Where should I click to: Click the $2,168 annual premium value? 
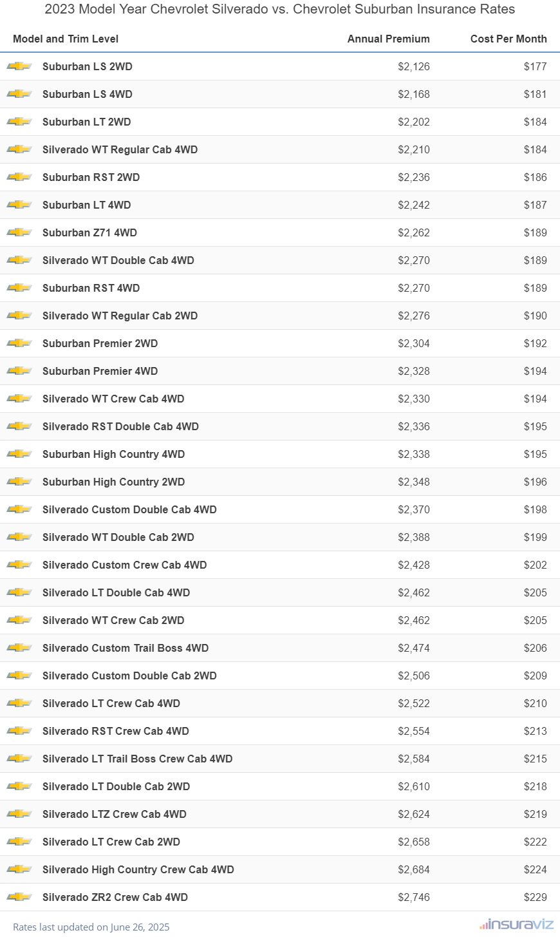[414, 94]
